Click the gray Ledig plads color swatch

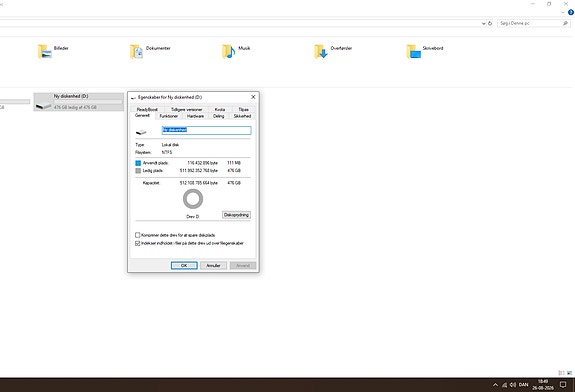(138, 171)
